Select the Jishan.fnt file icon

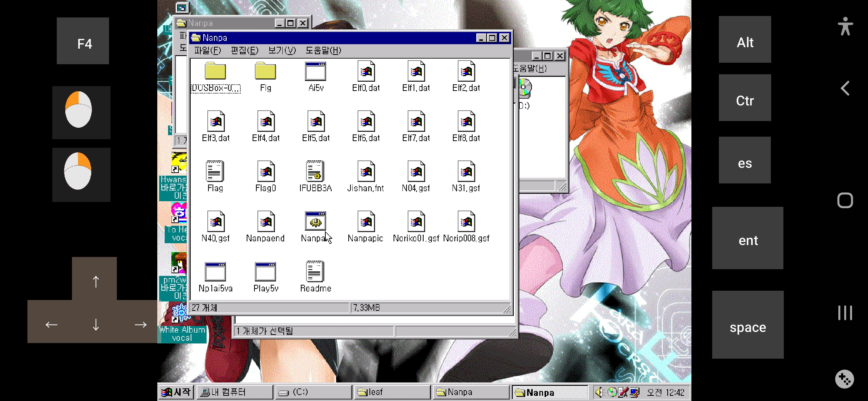pos(366,172)
